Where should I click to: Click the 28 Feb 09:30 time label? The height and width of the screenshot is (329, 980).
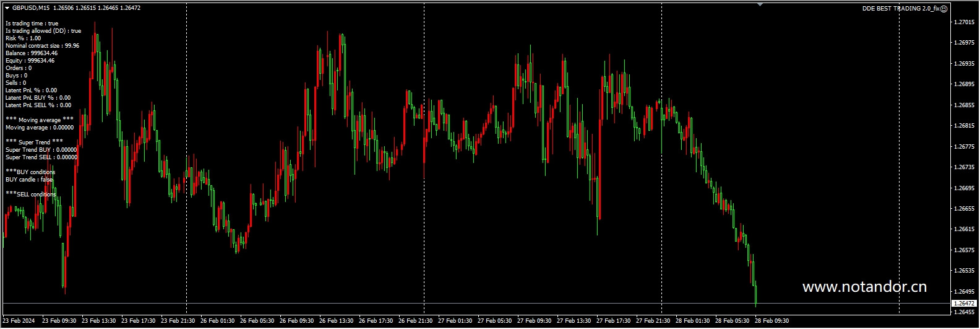point(772,321)
